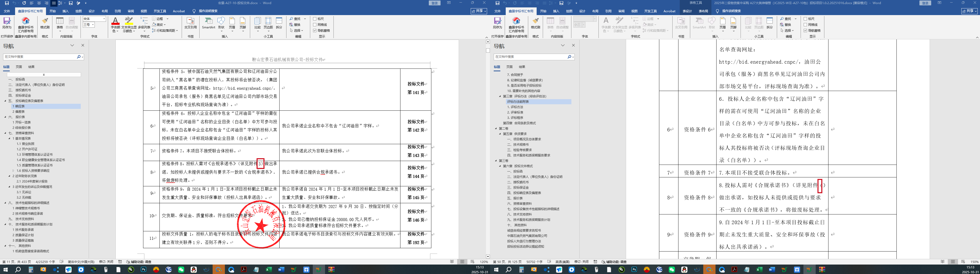Open Photoshop from left taskbar
The image size is (980, 274).
pyautogui.click(x=143, y=269)
